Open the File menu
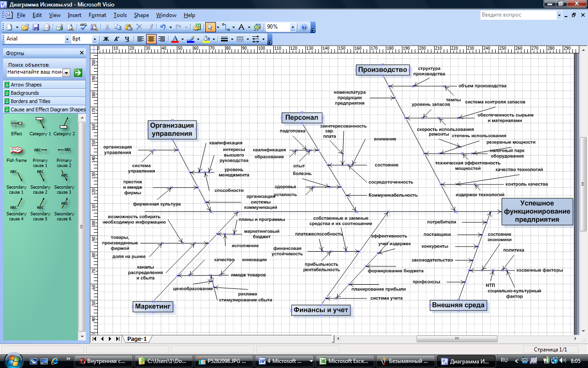The width and height of the screenshot is (588, 368). (21, 15)
